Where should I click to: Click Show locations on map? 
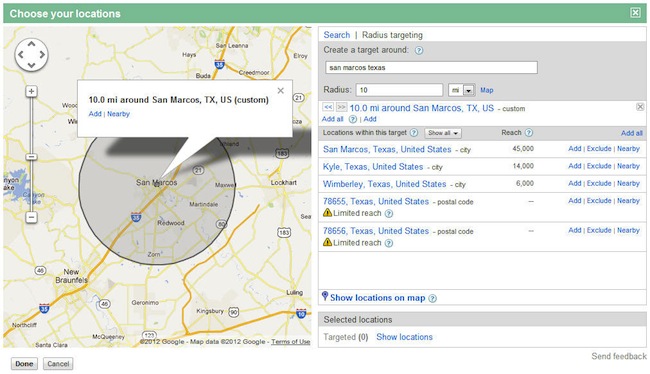pyautogui.click(x=377, y=298)
